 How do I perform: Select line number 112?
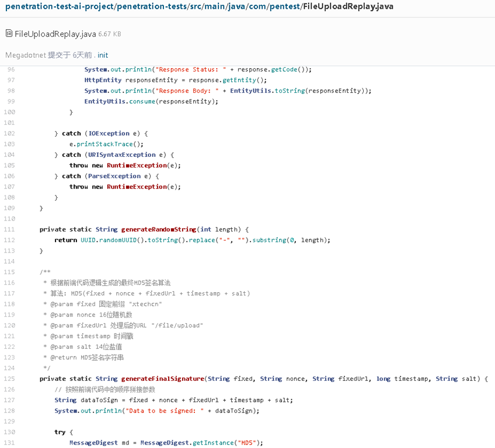[x=9, y=240]
